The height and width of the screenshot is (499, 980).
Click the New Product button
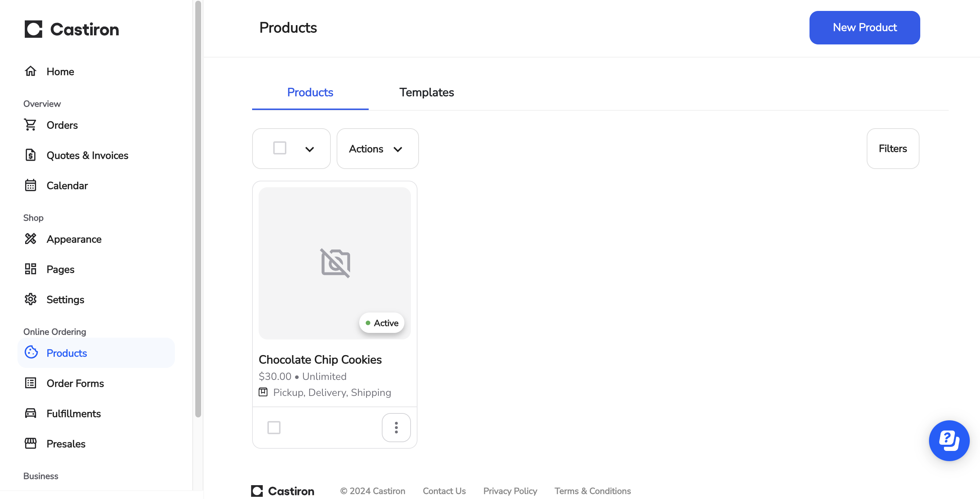tap(865, 28)
